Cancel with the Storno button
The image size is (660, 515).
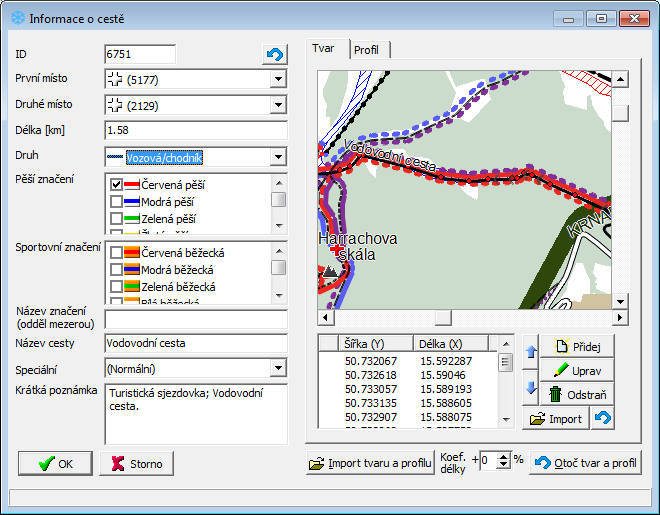pos(137,464)
